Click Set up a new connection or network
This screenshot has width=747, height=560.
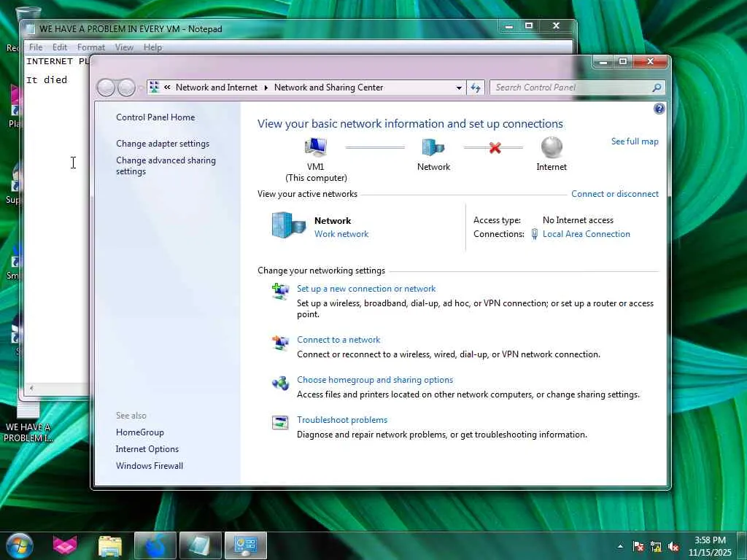(366, 289)
